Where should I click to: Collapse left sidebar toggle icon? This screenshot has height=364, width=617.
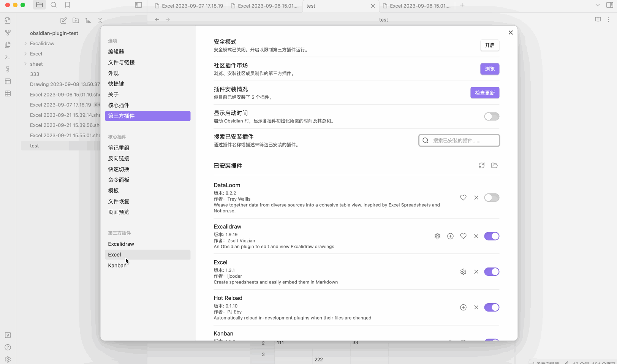click(x=138, y=5)
